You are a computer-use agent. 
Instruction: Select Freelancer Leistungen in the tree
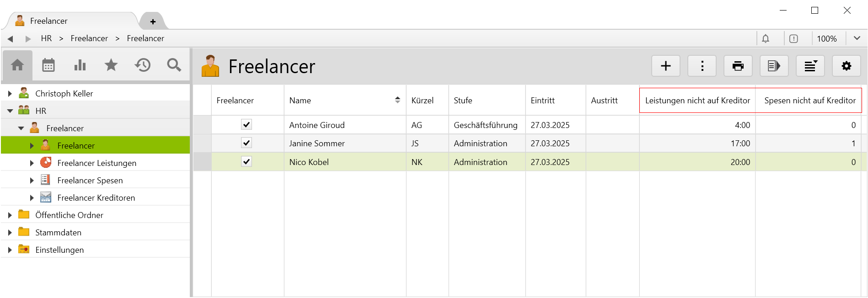point(96,163)
